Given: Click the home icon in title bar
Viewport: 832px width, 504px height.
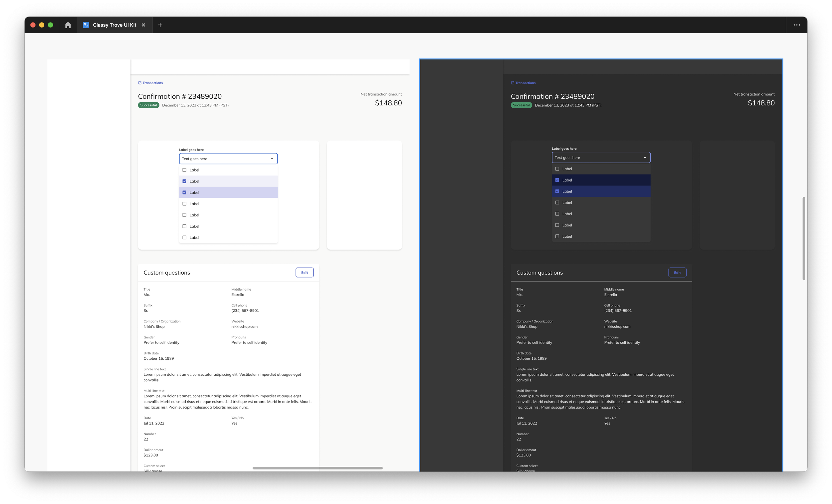Looking at the screenshot, I should (x=68, y=25).
